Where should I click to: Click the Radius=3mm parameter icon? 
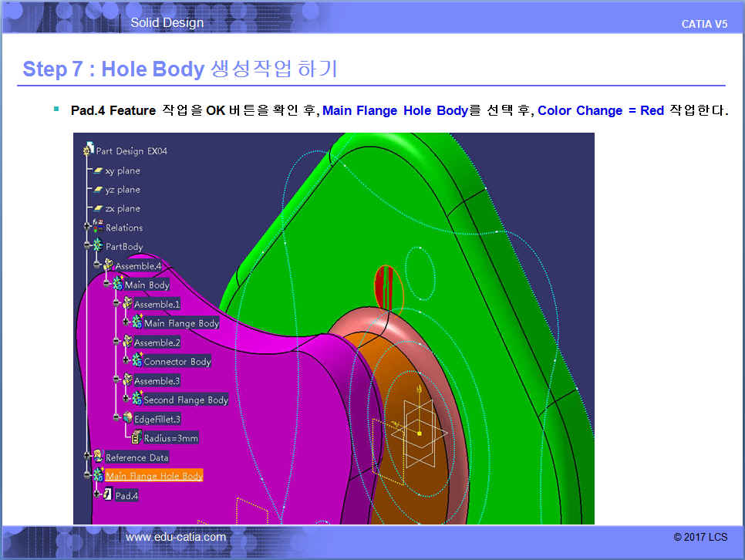(137, 438)
